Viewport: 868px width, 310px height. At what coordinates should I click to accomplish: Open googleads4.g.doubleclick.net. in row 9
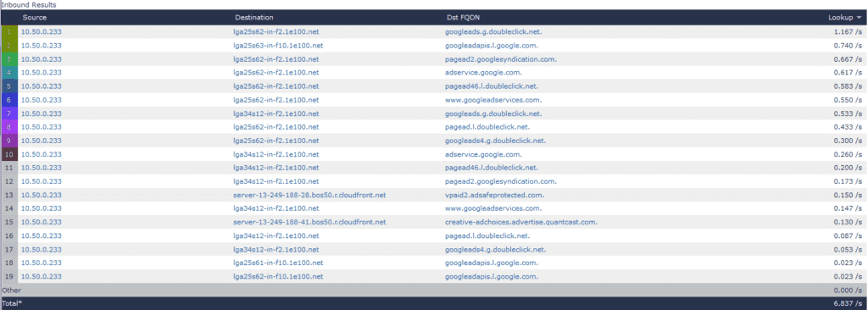pos(495,141)
